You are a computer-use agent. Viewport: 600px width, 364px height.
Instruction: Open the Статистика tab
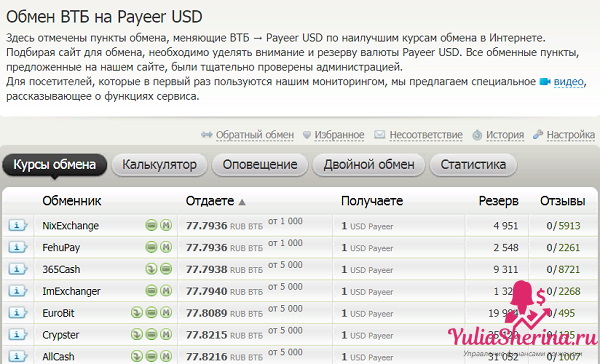[473, 165]
